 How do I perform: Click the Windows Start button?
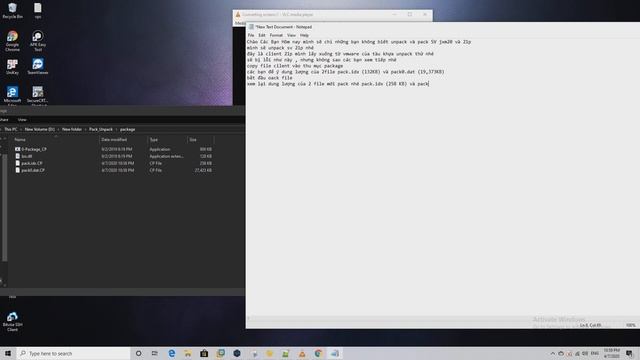(8, 353)
